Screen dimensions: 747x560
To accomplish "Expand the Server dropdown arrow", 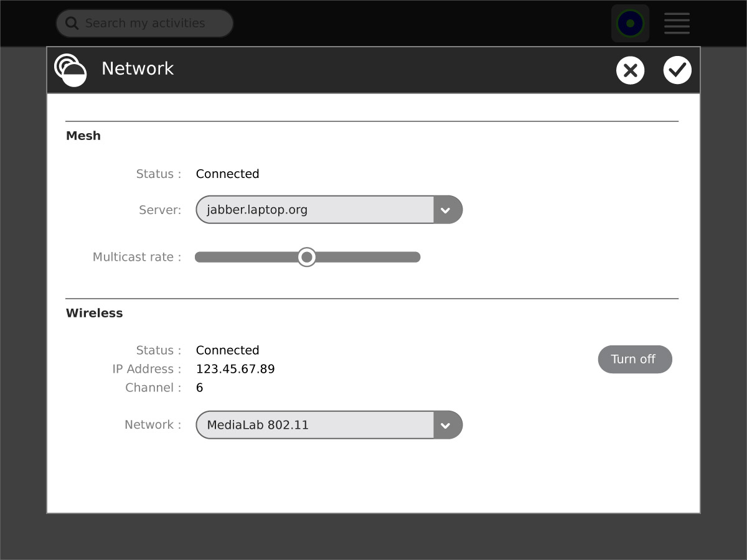I will coord(446,210).
